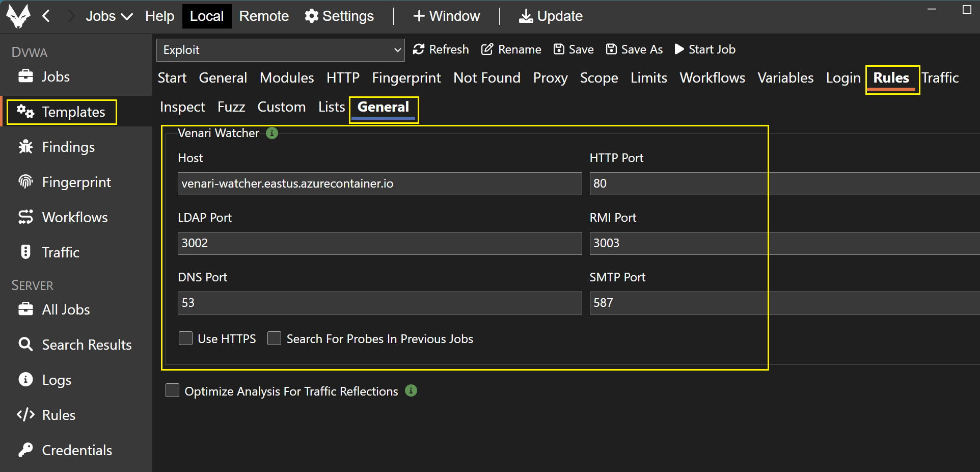Screen dimensions: 980x472
Task: Open the Lists sub-tab
Action: [x=332, y=107]
